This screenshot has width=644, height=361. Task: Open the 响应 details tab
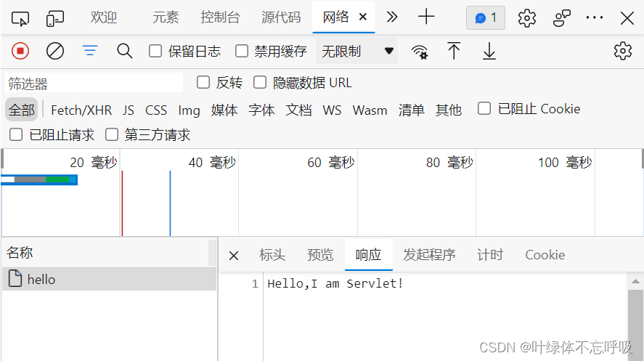point(368,255)
